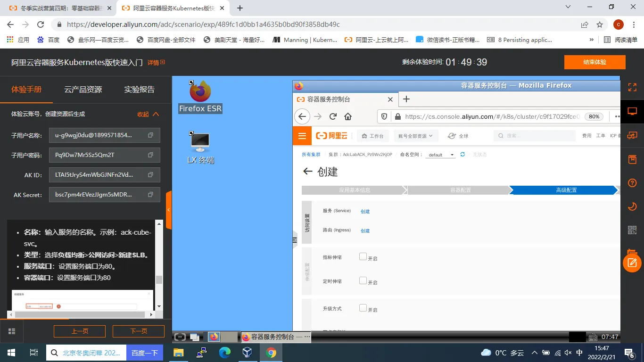Click the orange edit note floating button
The image size is (644, 362).
[x=632, y=263]
